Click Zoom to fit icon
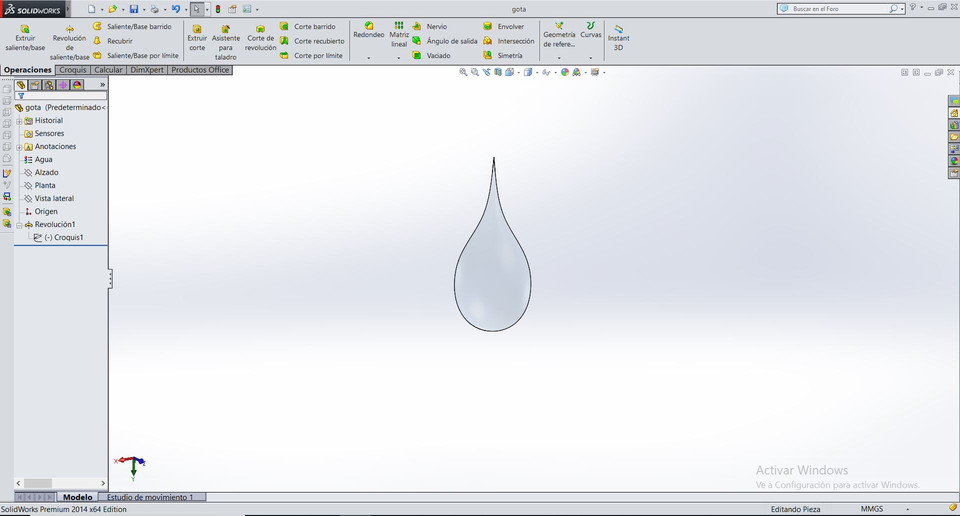Image resolution: width=960 pixels, height=516 pixels. pyautogui.click(x=463, y=72)
